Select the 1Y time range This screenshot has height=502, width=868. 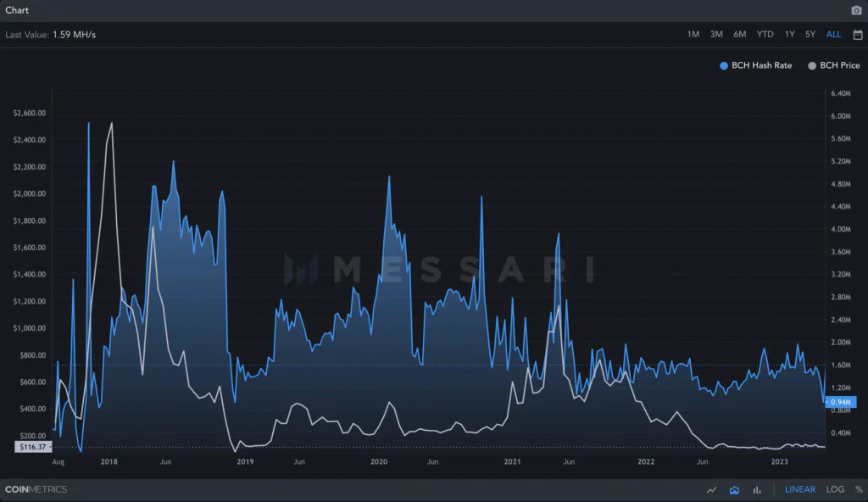point(789,35)
